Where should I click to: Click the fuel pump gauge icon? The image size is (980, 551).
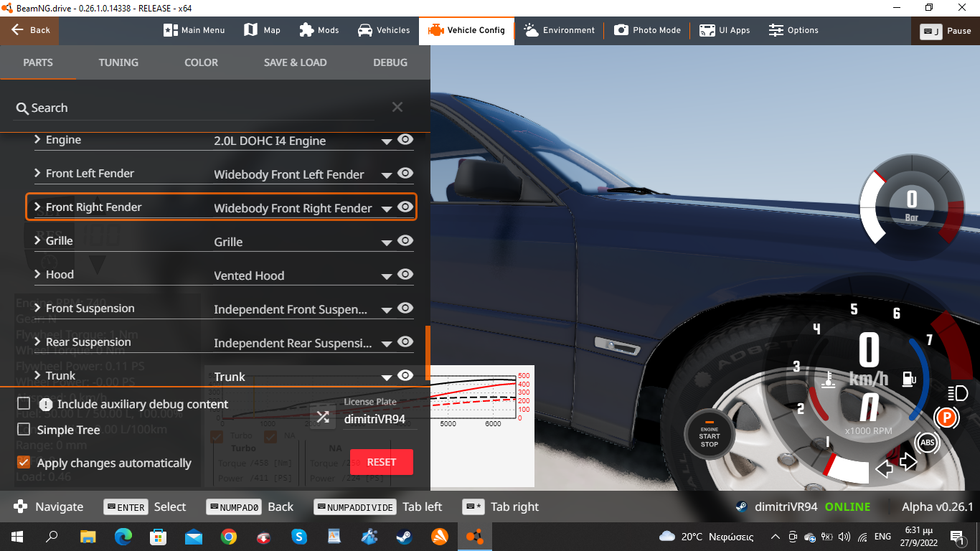(909, 379)
